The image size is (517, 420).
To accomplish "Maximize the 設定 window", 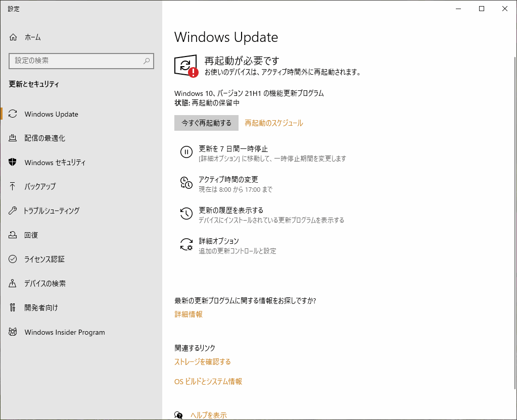I will tap(482, 9).
